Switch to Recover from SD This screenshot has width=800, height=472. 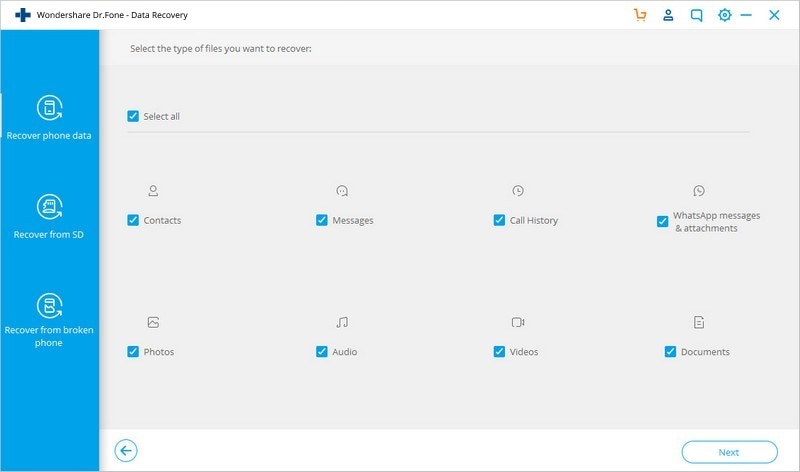(x=49, y=216)
